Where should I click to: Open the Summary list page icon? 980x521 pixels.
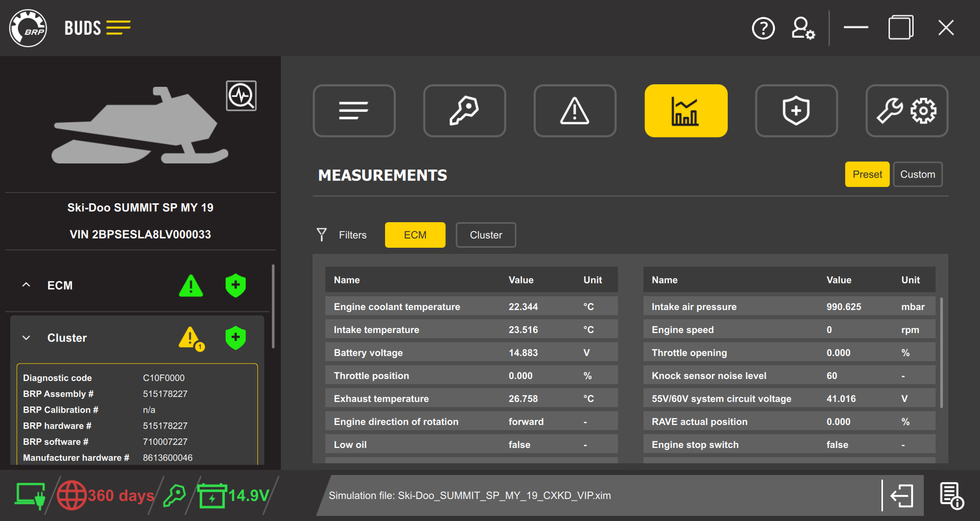pos(354,111)
